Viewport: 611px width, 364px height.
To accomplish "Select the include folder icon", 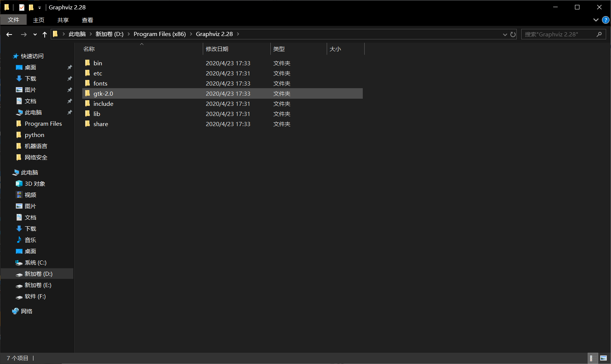I will pyautogui.click(x=88, y=104).
